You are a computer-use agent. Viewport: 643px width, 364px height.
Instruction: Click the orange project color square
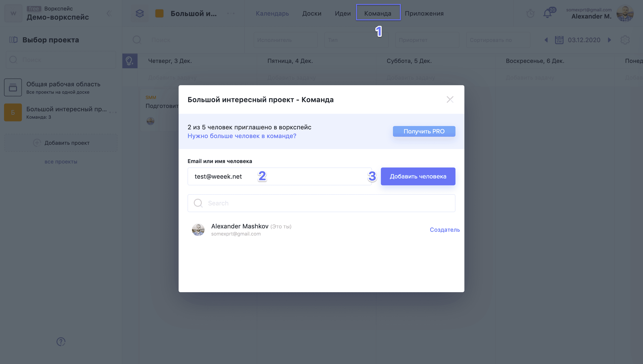(x=159, y=13)
